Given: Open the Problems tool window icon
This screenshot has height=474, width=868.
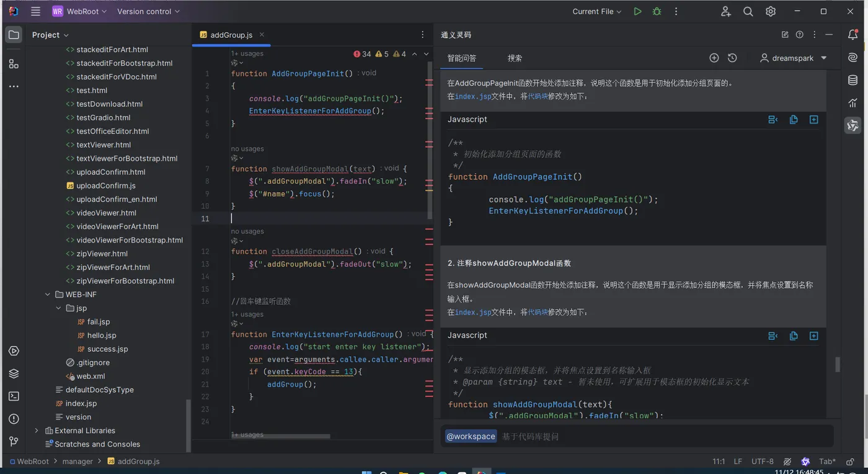Looking at the screenshot, I should click(14, 419).
